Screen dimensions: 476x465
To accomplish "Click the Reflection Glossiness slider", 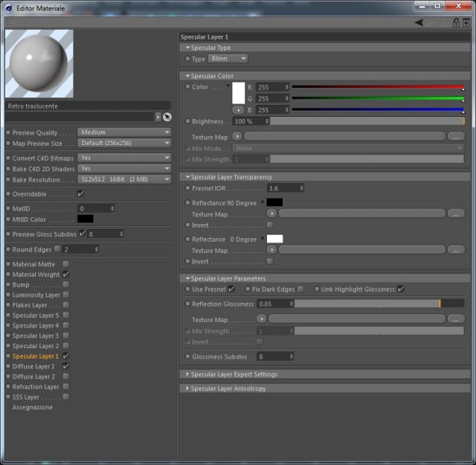I will click(379, 304).
